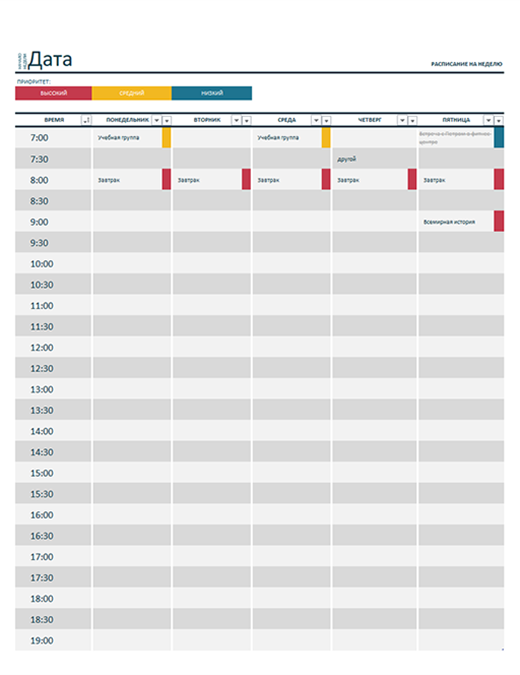Open the СРЕДА column filter dropdown

point(316,121)
